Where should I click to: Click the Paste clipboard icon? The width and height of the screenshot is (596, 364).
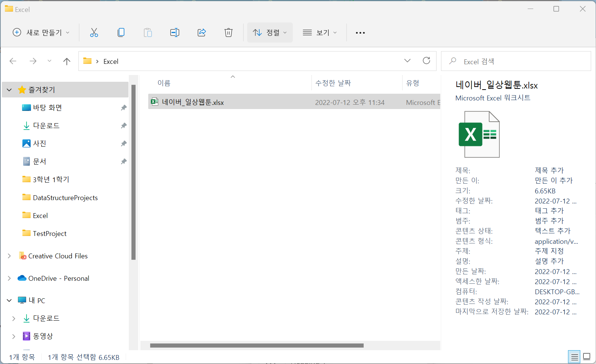coord(148,32)
